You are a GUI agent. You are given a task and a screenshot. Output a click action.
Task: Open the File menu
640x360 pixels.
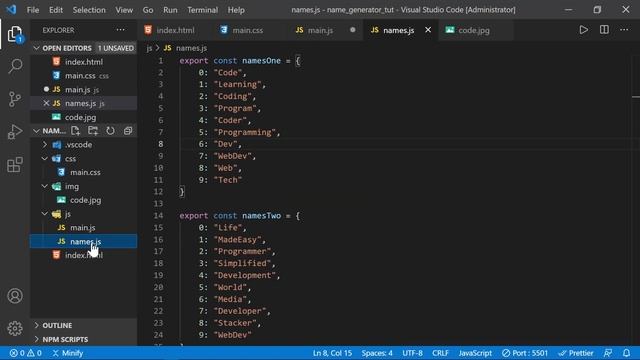pyautogui.click(x=33, y=10)
